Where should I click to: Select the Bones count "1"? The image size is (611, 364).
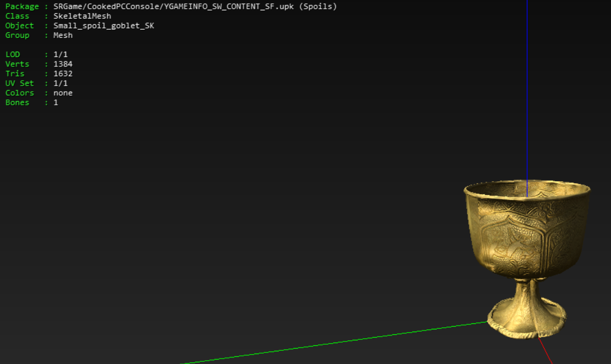click(55, 102)
